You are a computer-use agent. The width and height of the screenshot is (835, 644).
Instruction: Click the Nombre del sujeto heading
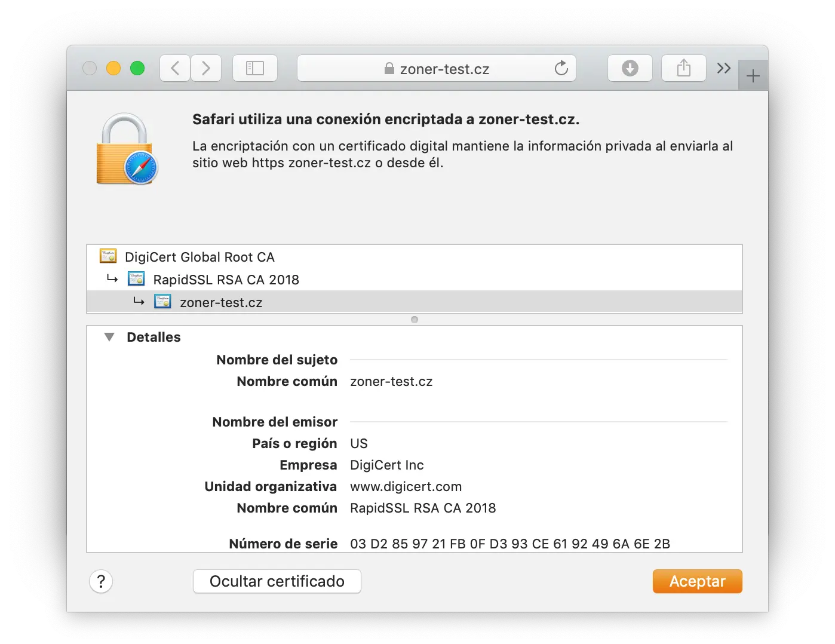click(277, 360)
